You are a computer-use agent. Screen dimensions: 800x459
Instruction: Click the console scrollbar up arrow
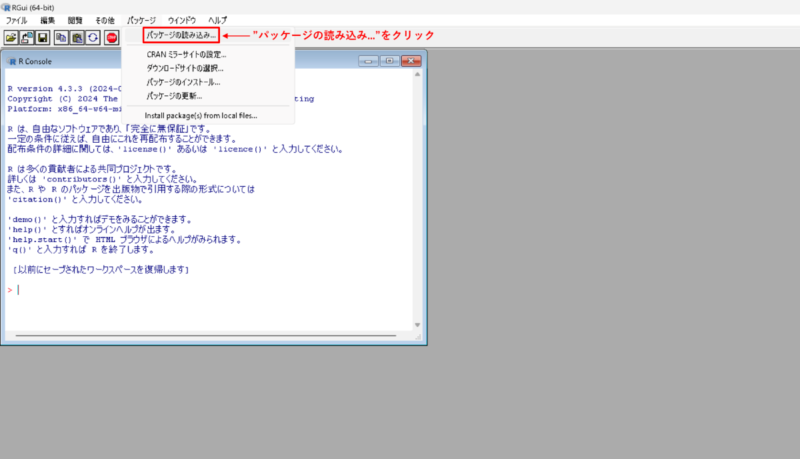tap(417, 74)
